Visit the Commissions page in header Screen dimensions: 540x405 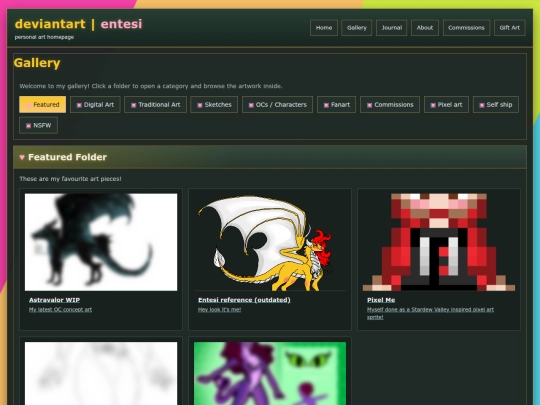[x=466, y=28]
